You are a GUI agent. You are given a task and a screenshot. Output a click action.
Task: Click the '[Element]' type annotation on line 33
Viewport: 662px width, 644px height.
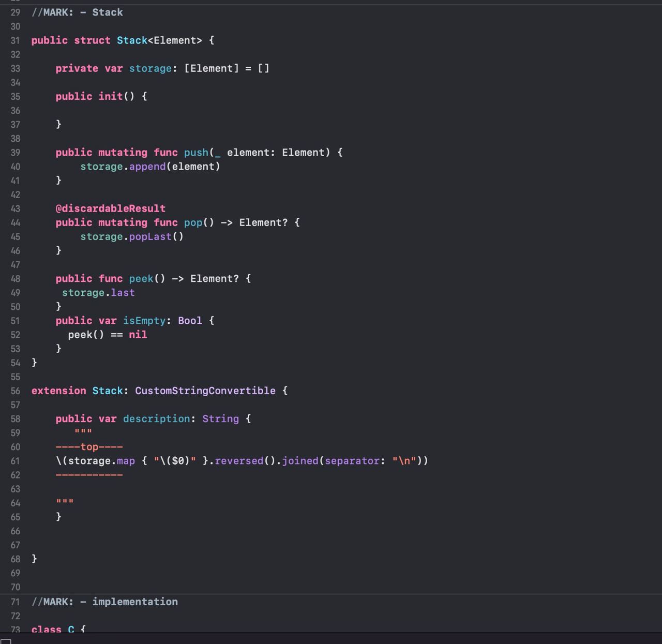tap(212, 68)
